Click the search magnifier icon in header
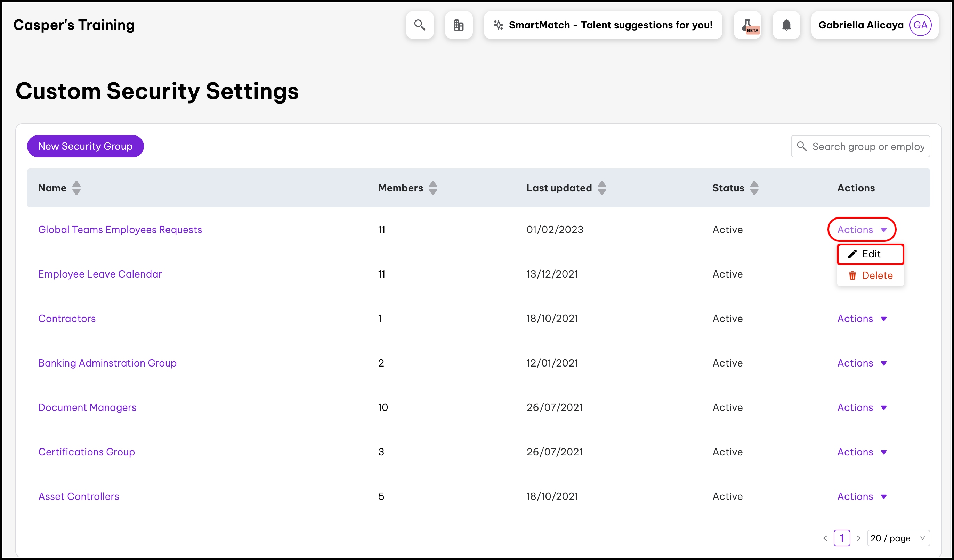 coord(419,25)
